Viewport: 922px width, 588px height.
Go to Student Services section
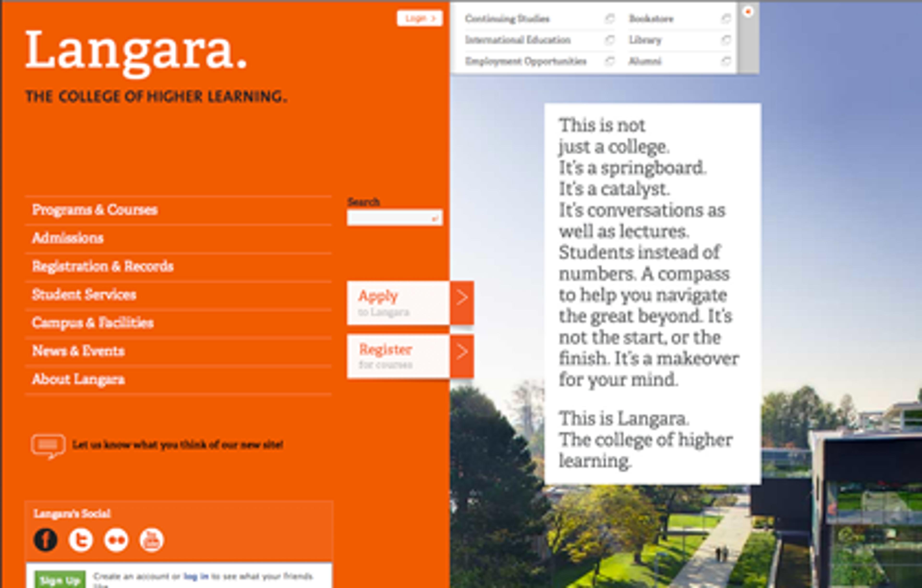click(x=84, y=294)
